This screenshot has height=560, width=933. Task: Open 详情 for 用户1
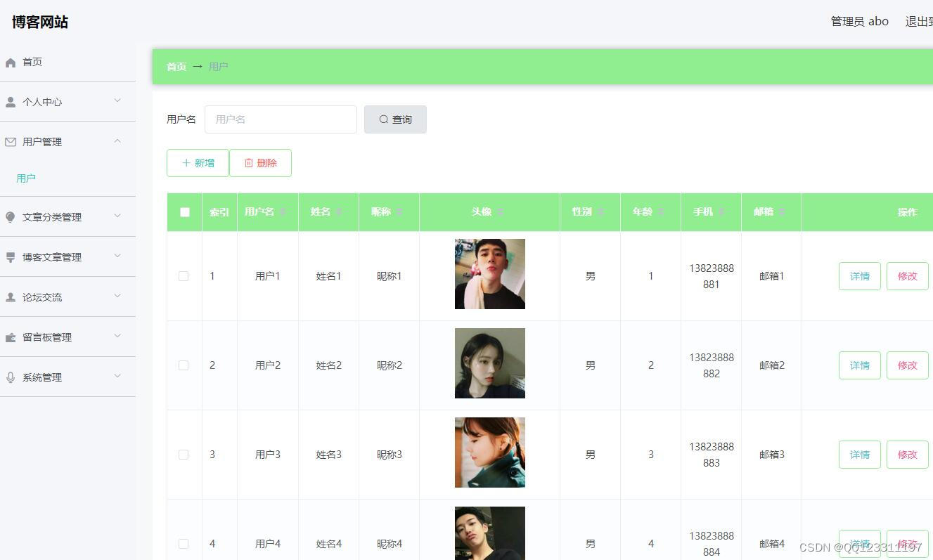tap(860, 276)
